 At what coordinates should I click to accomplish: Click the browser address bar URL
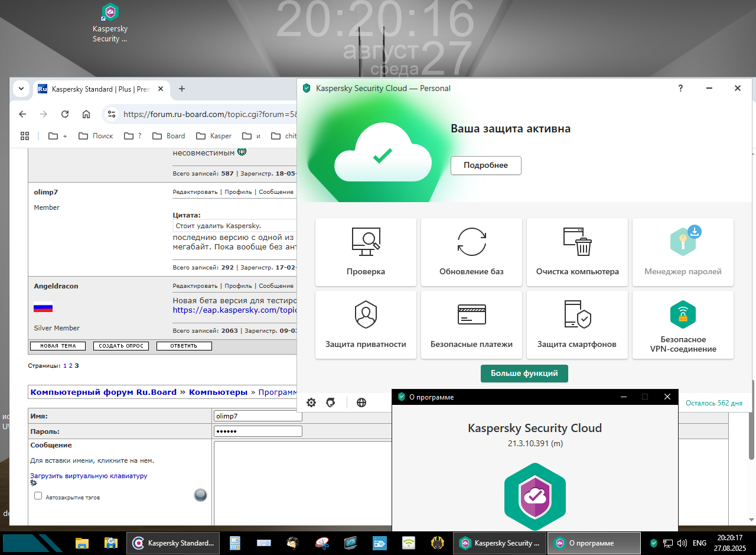click(210, 114)
